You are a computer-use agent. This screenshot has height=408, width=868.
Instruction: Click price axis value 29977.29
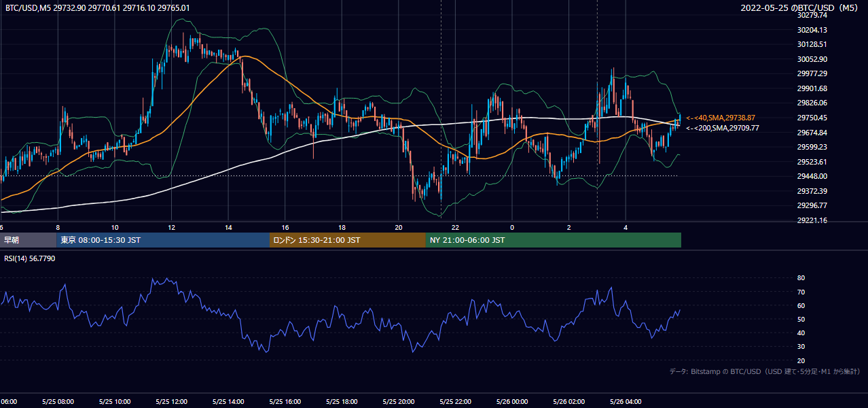(x=812, y=73)
